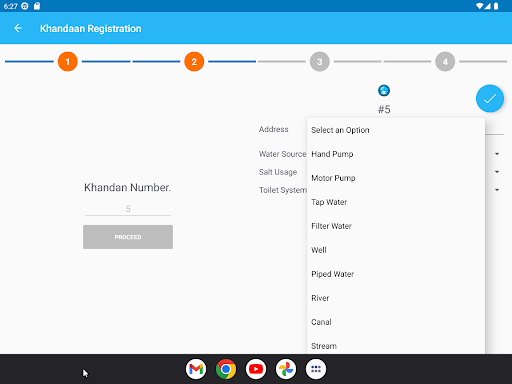Pick Canal option

click(396, 322)
